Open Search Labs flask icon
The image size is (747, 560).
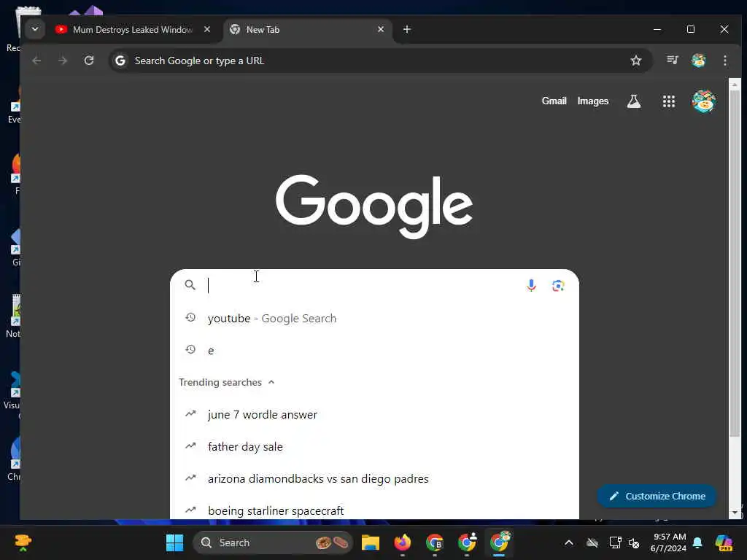point(634,101)
